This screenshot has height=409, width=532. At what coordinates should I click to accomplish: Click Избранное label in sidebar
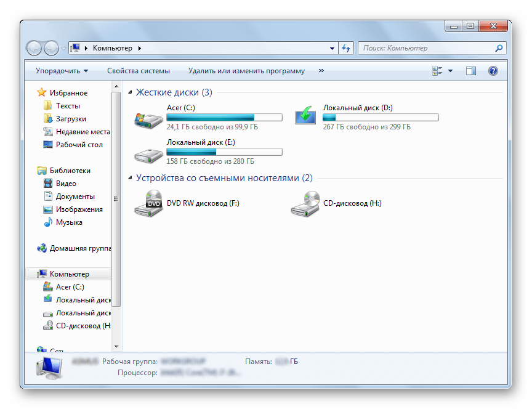68,92
